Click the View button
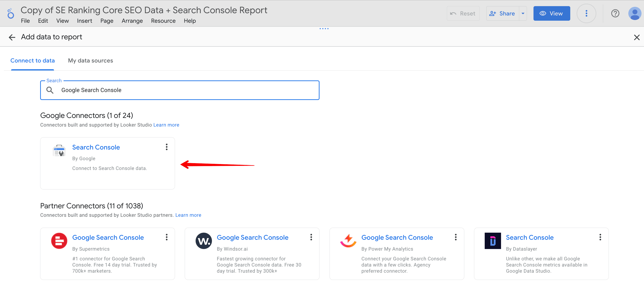This screenshot has height=289, width=644. click(551, 13)
